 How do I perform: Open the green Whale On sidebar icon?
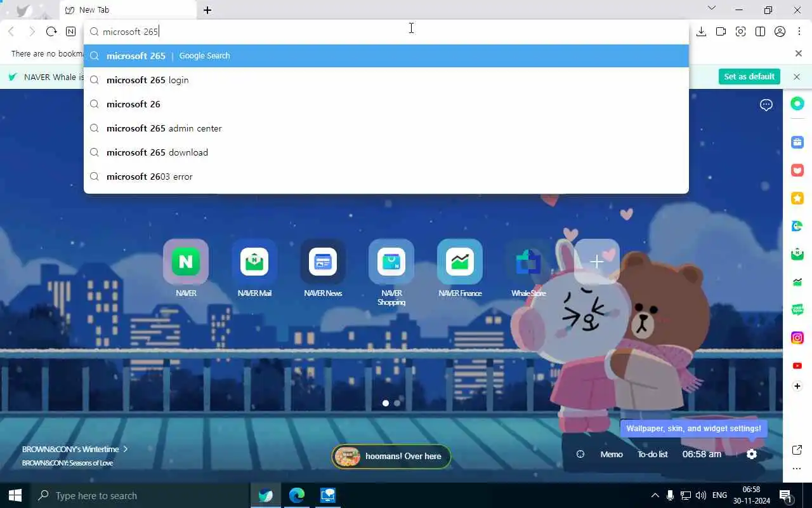click(797, 104)
